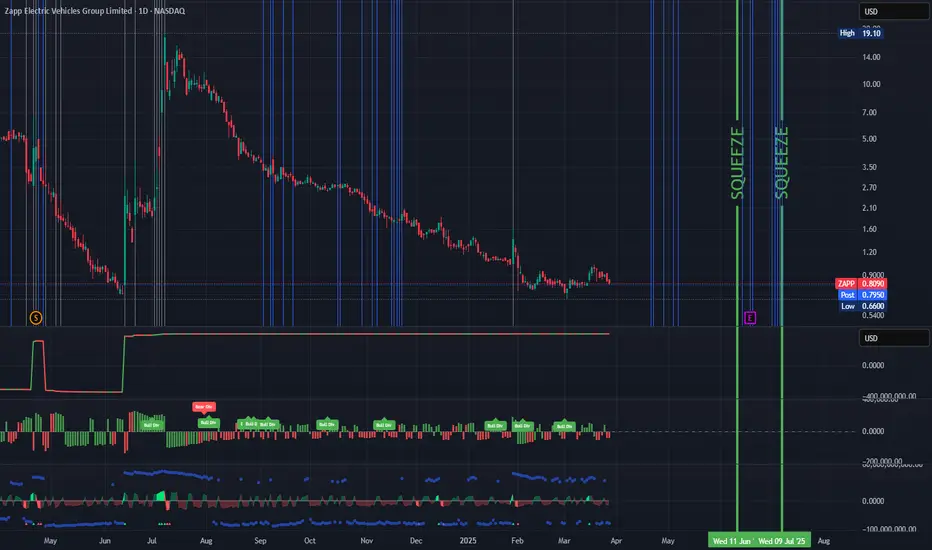Click the red ZAPP 0.8090 price label
Image resolution: width=932 pixels, height=550 pixels.
861,284
